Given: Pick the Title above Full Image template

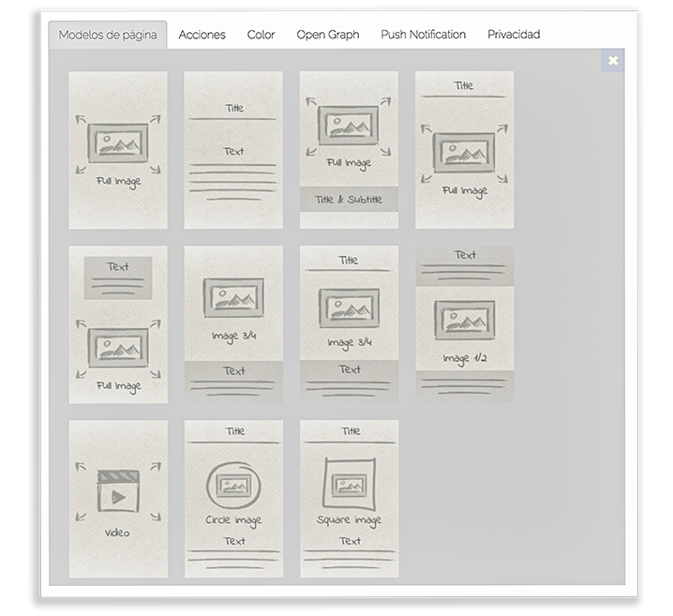Looking at the screenshot, I should pyautogui.click(x=464, y=150).
